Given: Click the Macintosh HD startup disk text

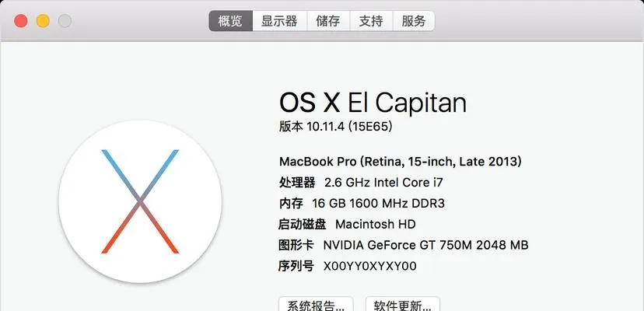Looking at the screenshot, I should tap(376, 224).
